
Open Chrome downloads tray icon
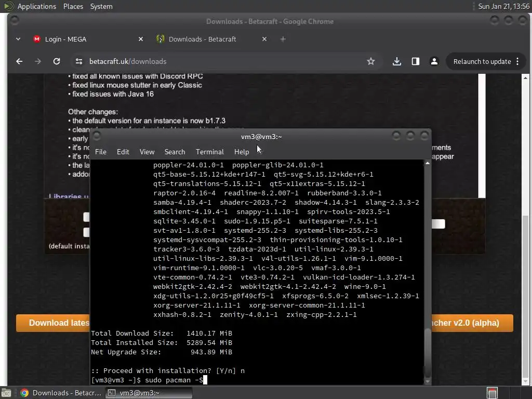tap(396, 61)
